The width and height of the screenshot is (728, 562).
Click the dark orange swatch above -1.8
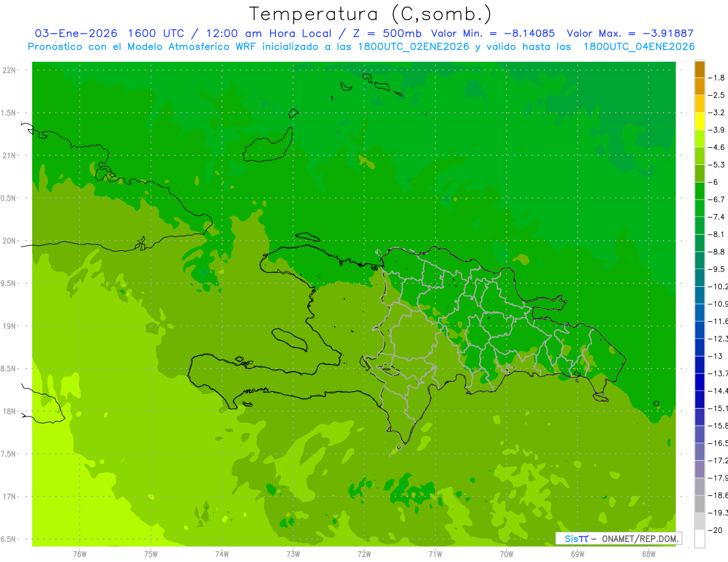coord(699,69)
